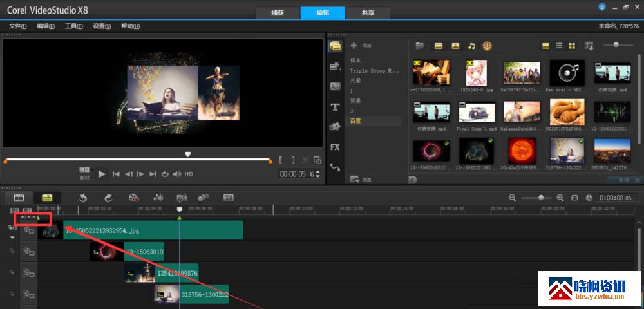Select the 背景 folder in library
Screen dimensions: 644x309
click(355, 101)
